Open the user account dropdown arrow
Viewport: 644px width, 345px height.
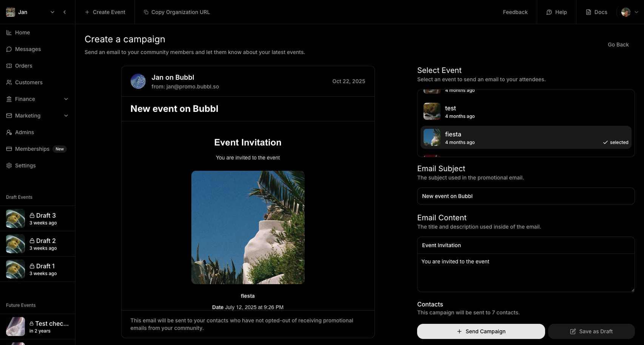point(636,12)
